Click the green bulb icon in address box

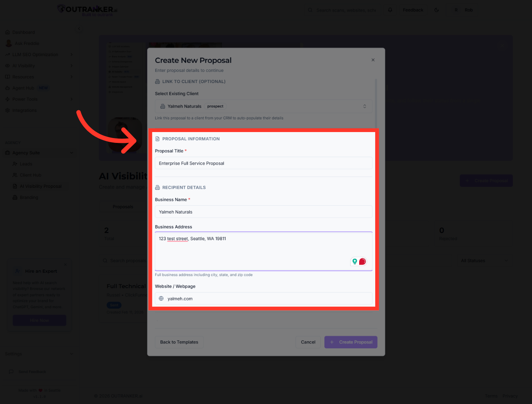(x=355, y=261)
